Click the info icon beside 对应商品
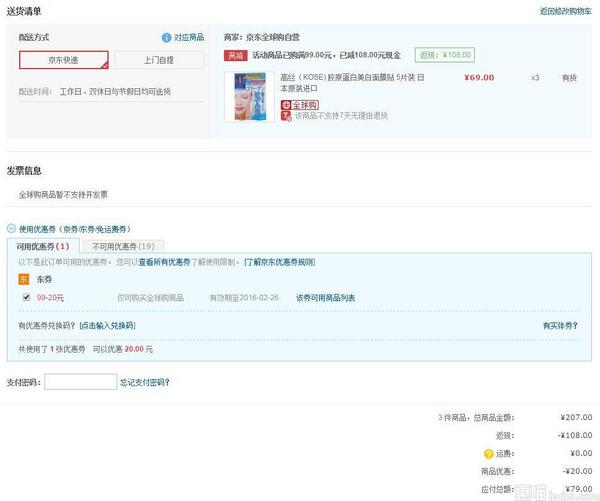The width and height of the screenshot is (600, 501). point(166,38)
